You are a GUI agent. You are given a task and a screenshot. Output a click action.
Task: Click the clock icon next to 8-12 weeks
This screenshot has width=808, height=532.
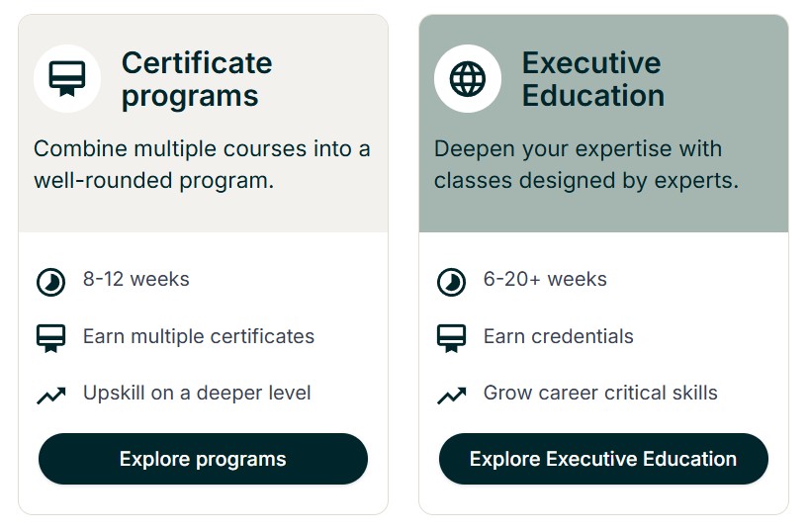coord(51,282)
